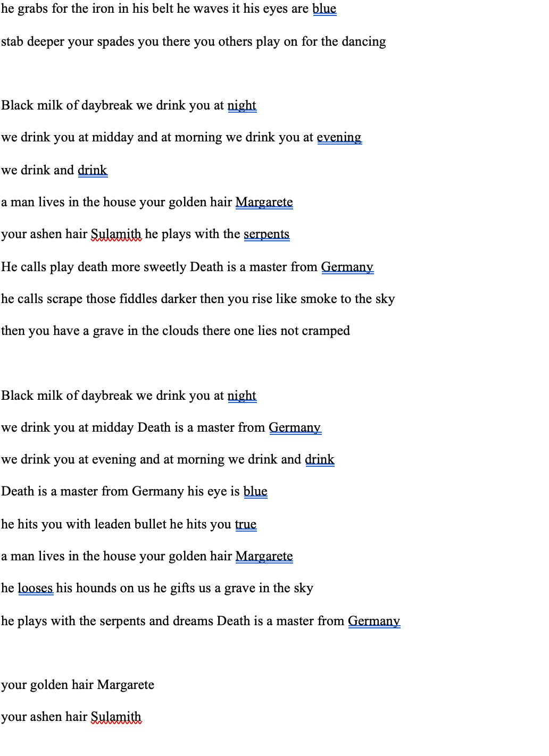
Task: Click underlined "serpents" ending the Sulamith line
Action: [267, 234]
